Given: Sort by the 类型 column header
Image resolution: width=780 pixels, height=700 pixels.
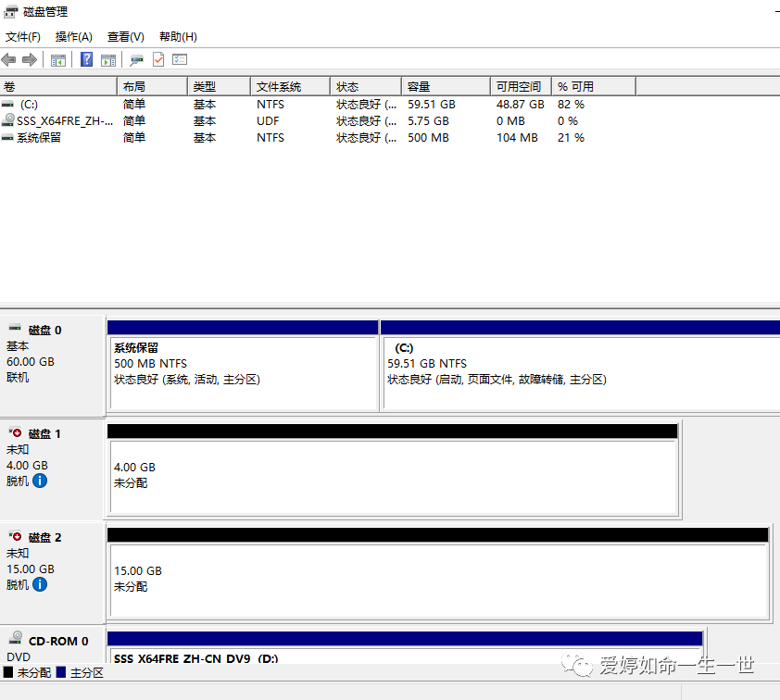Looking at the screenshot, I should [x=220, y=86].
